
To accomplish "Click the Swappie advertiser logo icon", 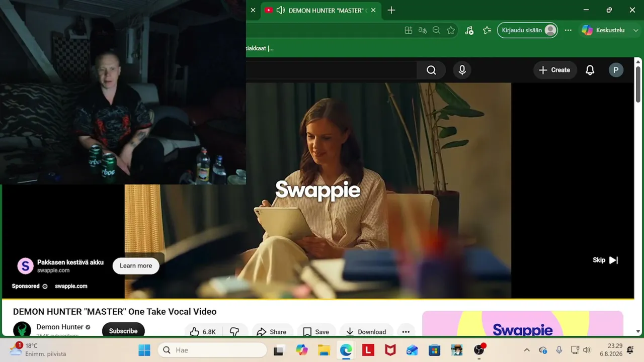I will (25, 266).
